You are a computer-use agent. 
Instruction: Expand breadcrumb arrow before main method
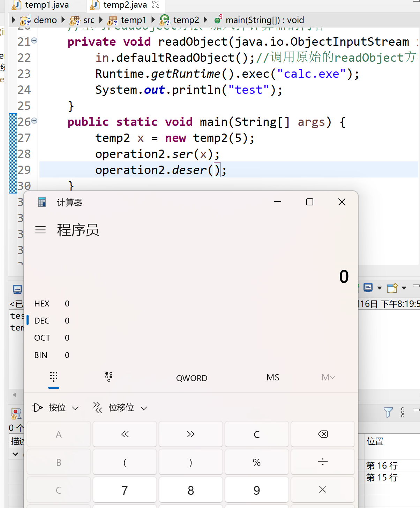tap(205, 20)
